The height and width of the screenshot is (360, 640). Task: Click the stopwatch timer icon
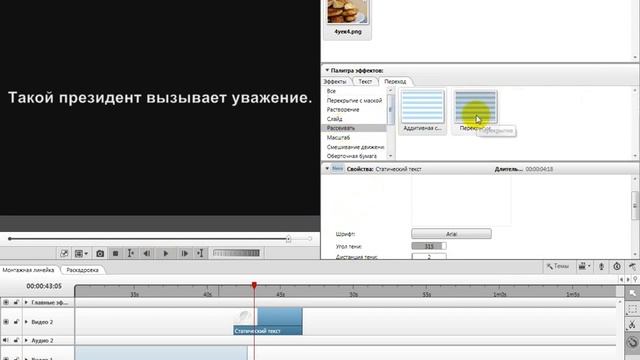(617, 267)
